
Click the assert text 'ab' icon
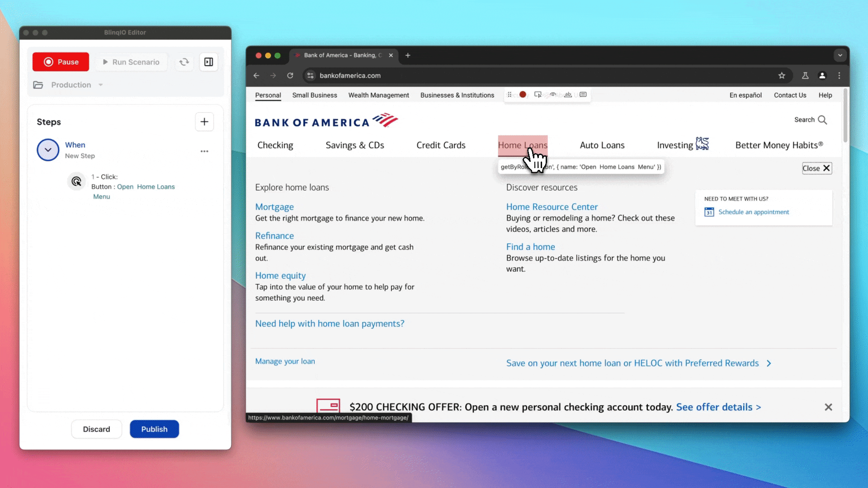pos(568,94)
